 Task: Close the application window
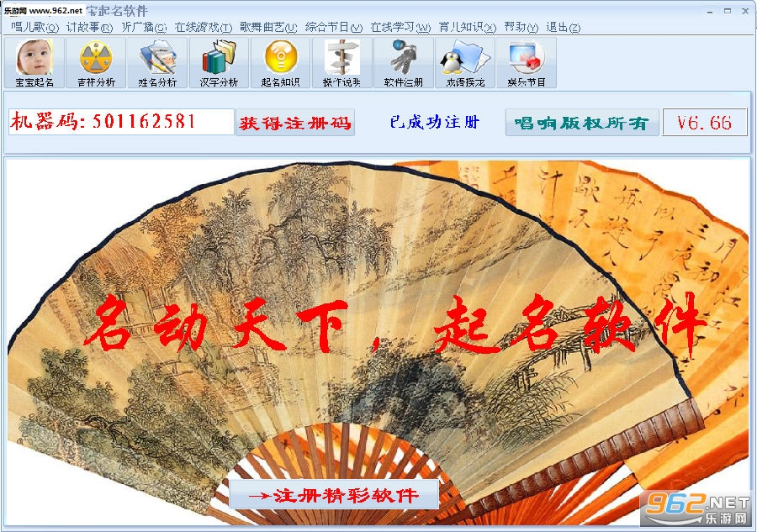click(x=745, y=11)
